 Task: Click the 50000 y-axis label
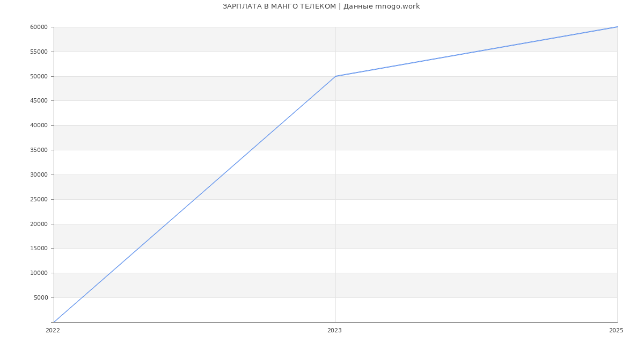point(39,77)
